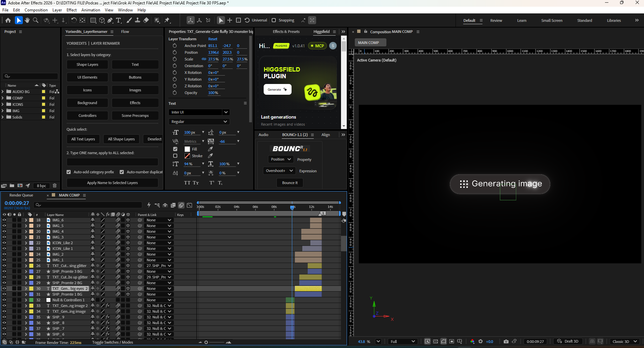Open the Effect menu

(72, 10)
